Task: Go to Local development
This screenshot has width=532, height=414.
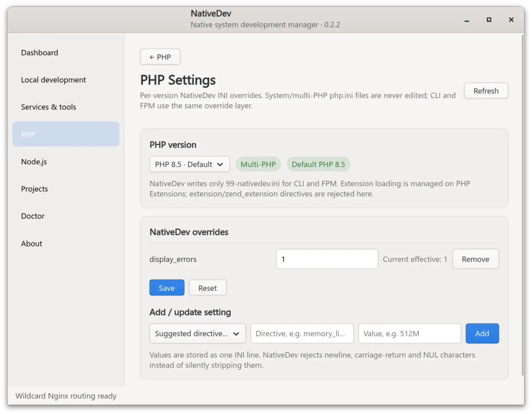Action: [66, 80]
